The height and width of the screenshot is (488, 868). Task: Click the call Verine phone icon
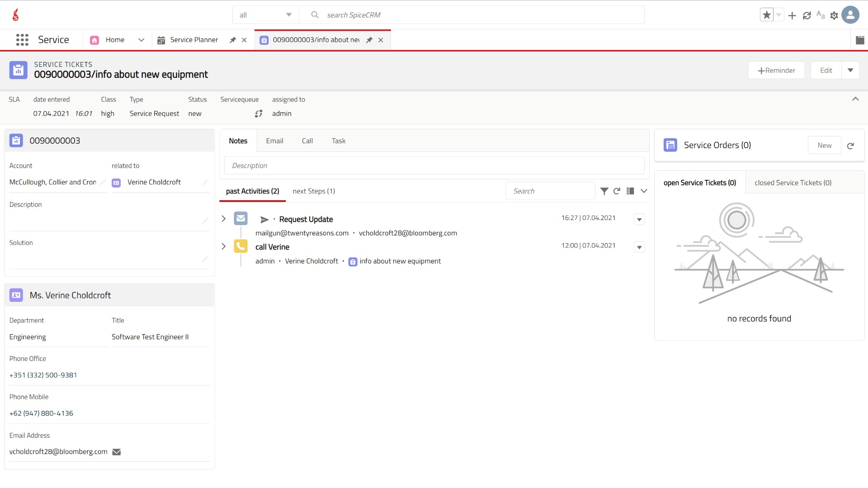pyautogui.click(x=241, y=246)
